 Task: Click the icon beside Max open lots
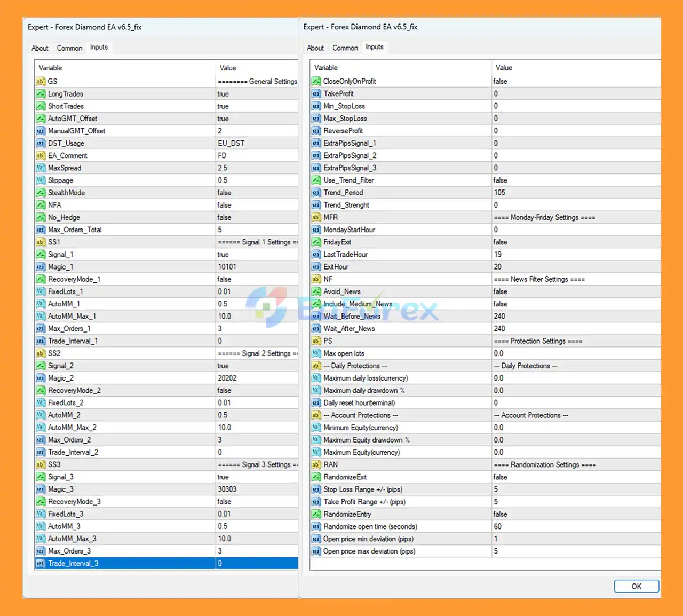pyautogui.click(x=316, y=353)
